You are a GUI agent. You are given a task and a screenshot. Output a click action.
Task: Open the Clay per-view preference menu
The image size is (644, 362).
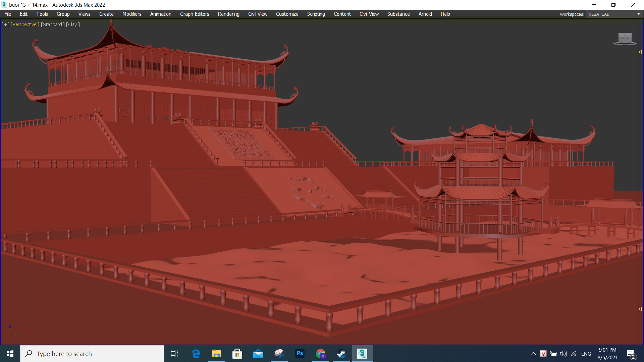(x=72, y=24)
